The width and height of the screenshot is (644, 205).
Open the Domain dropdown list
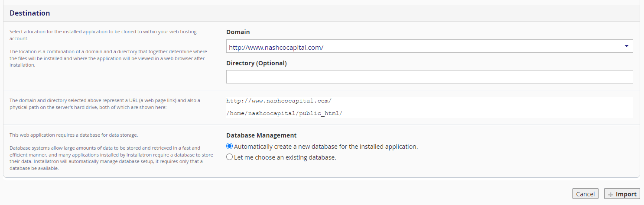pos(429,46)
